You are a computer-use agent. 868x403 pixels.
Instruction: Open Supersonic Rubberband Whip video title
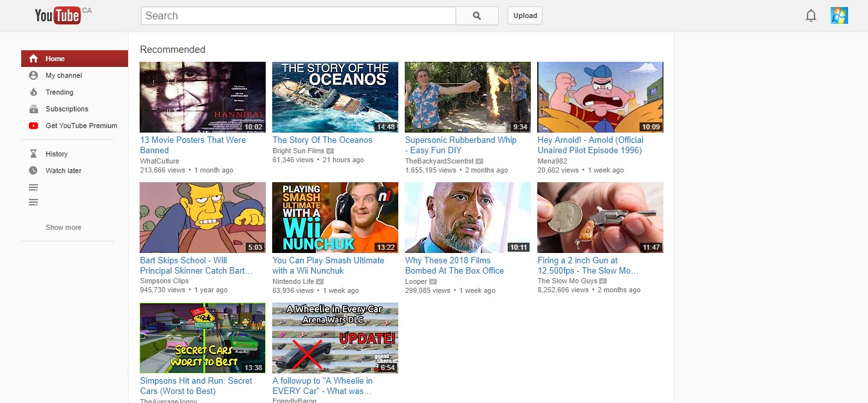(x=461, y=145)
